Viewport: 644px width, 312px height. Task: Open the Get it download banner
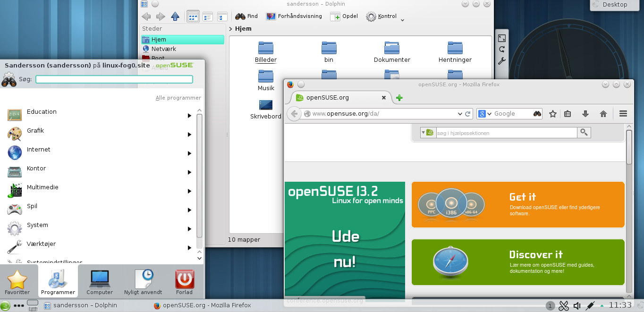[518, 205]
